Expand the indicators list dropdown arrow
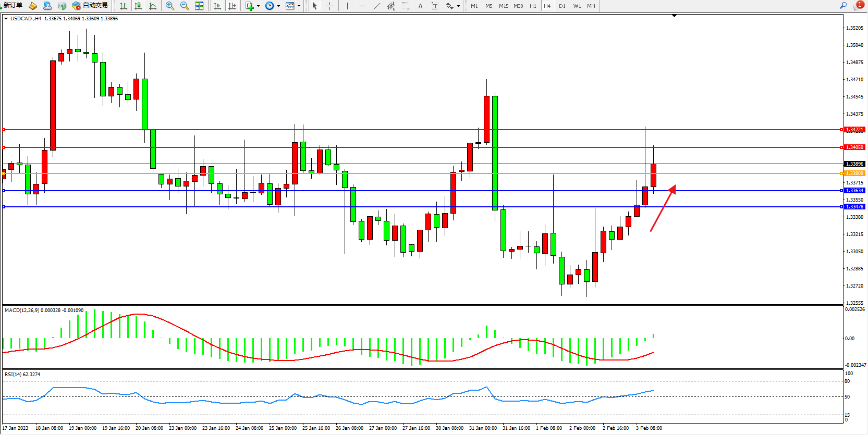This screenshot has width=868, height=435. pos(258,6)
